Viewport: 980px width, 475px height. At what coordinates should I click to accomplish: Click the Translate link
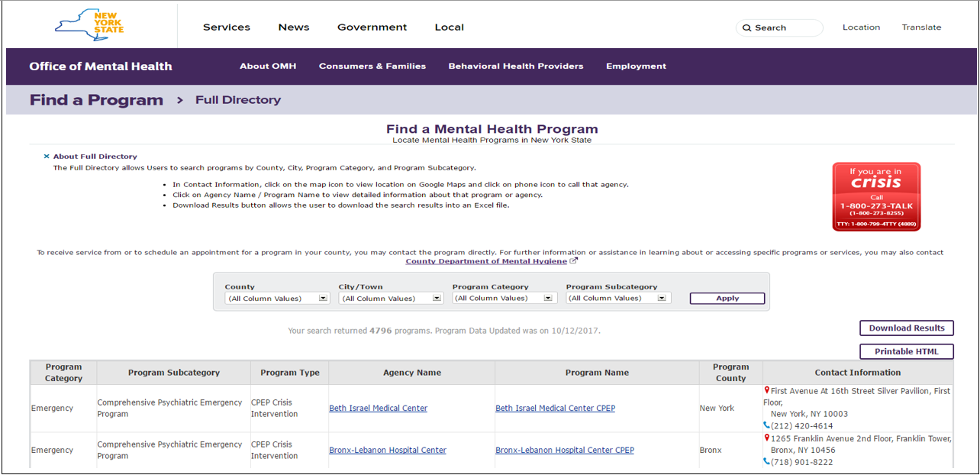coord(921,27)
